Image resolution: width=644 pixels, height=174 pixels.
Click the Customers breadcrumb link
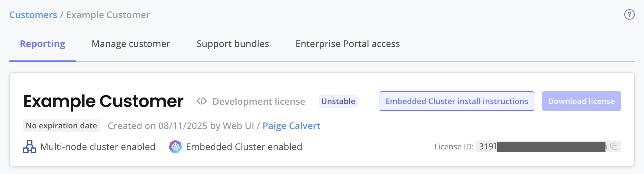[x=33, y=15]
